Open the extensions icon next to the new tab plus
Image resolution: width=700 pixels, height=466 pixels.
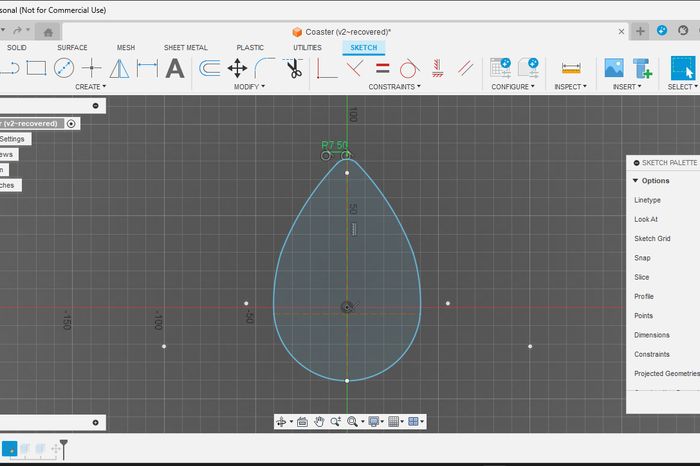[662, 30]
